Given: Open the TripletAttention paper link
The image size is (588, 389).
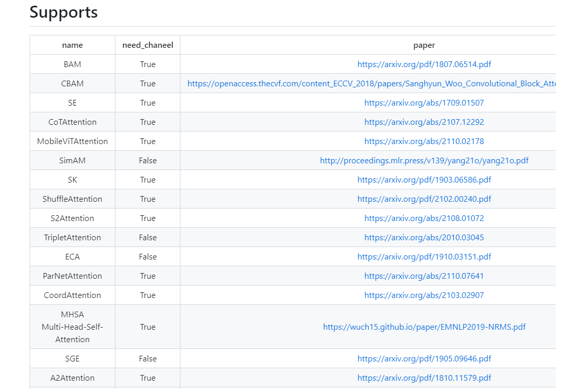Looking at the screenshot, I should click(424, 237).
